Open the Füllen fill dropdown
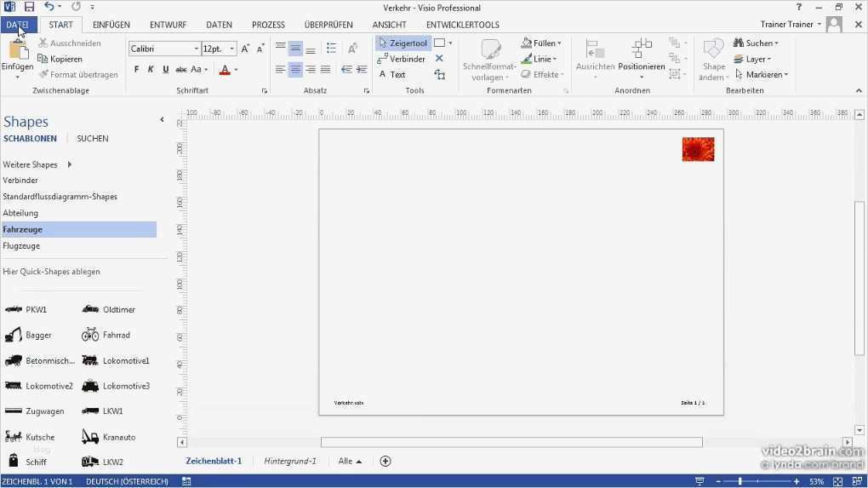Screen dimensions: 868x488 pos(541,43)
